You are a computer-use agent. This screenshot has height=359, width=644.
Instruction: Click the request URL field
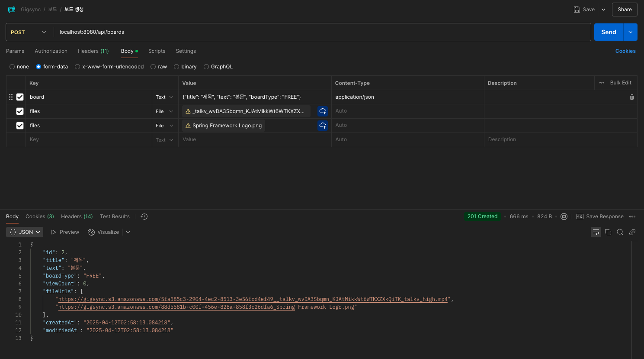322,32
